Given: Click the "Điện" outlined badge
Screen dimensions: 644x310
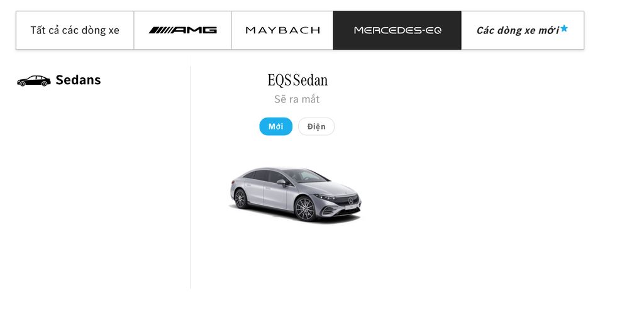Looking at the screenshot, I should point(316,126).
